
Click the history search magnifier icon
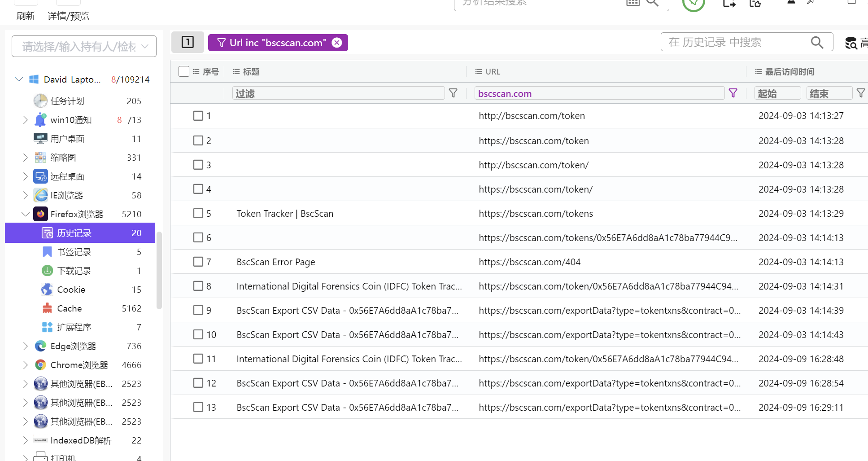(817, 43)
